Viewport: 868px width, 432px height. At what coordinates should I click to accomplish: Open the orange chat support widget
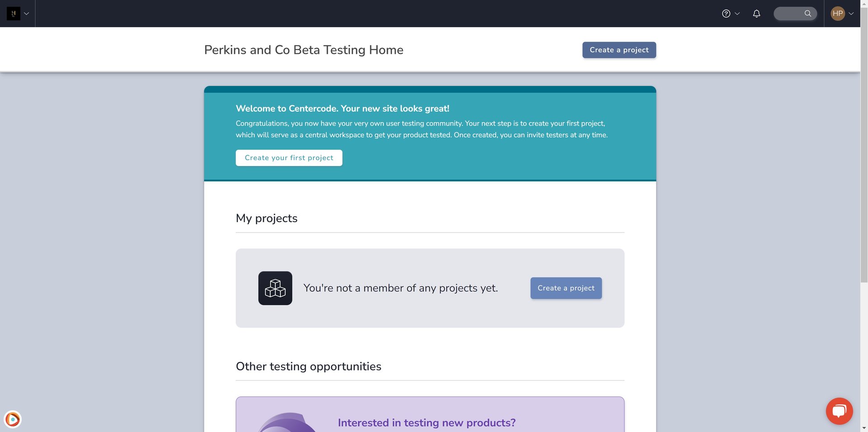click(x=839, y=411)
